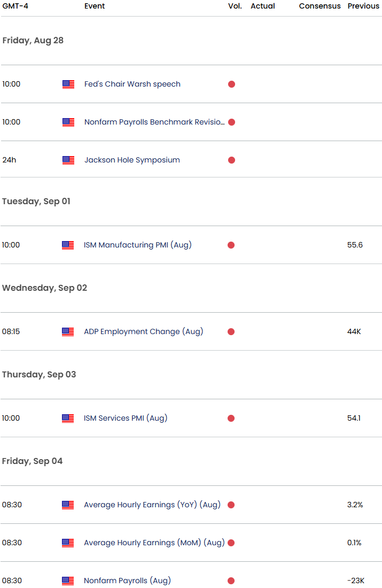Open ADP Employment Change (Aug) event
This screenshot has width=382, height=588.
click(144, 331)
